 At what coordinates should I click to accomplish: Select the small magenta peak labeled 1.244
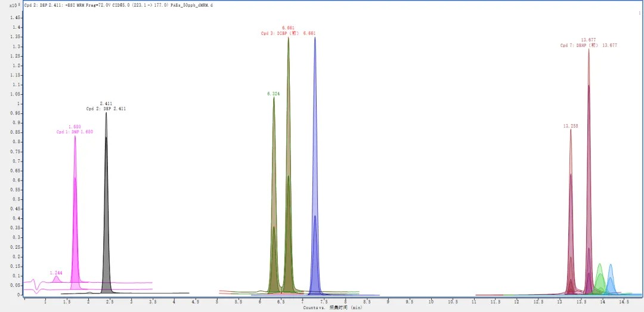coord(57,279)
